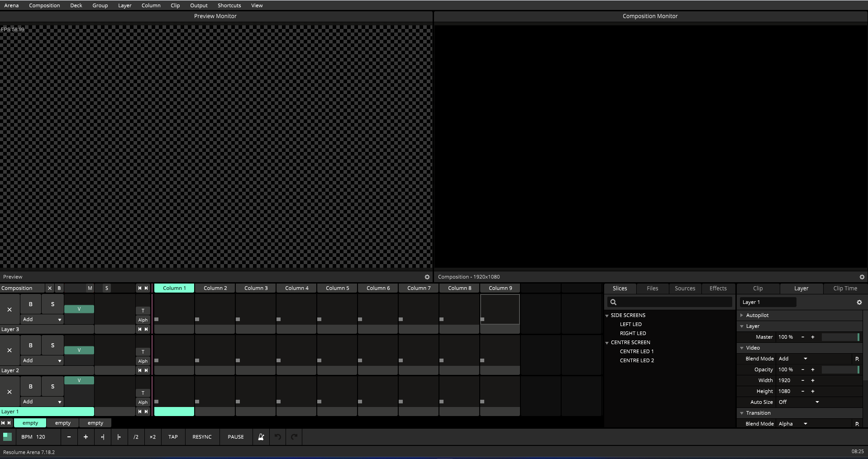Expand the Autopilot section
This screenshot has width=868, height=459.
(x=742, y=315)
